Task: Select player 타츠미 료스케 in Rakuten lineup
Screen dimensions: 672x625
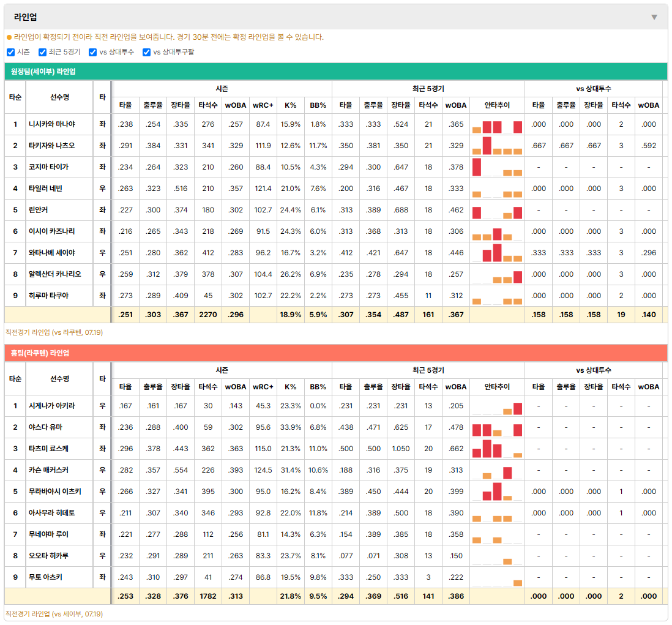Action: point(48,449)
